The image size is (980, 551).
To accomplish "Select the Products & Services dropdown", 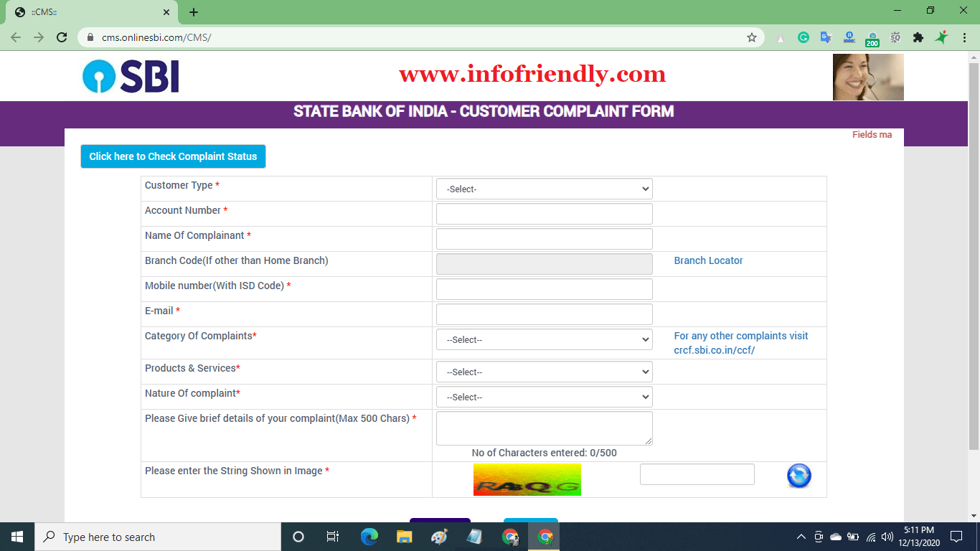I will (x=544, y=371).
